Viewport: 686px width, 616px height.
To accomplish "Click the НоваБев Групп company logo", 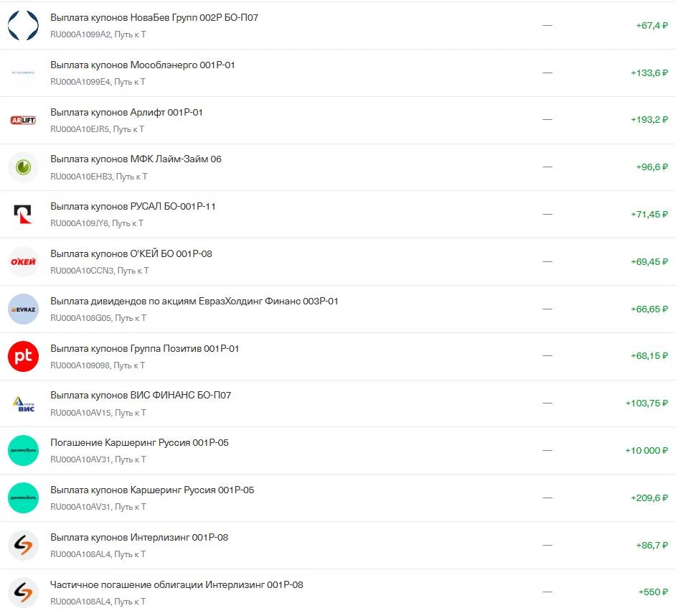I will click(x=23, y=25).
